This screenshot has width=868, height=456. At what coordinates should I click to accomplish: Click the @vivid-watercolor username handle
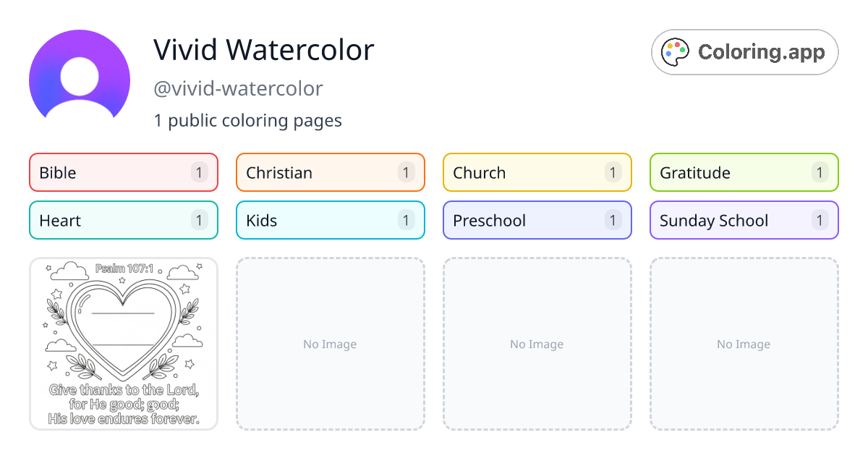pos(238,88)
